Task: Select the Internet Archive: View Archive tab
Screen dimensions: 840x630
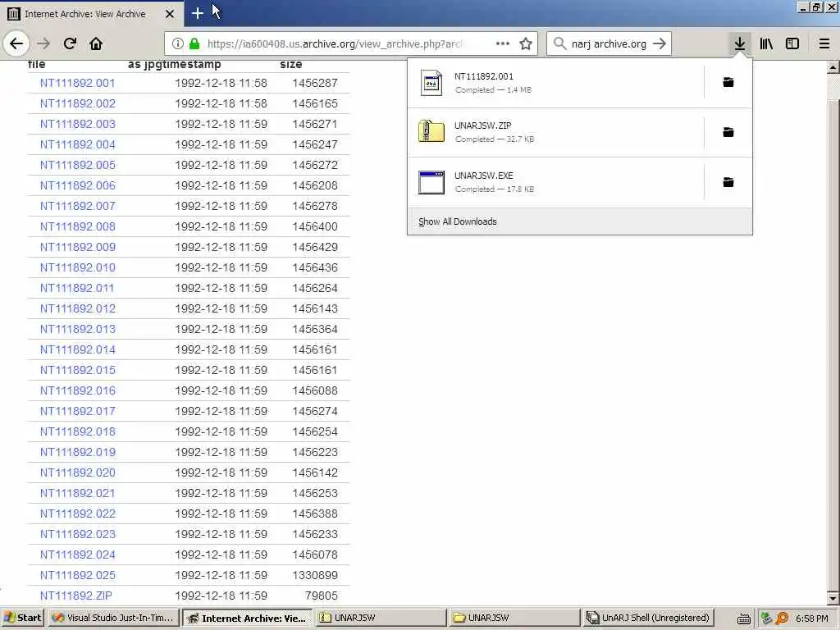Action: point(92,14)
